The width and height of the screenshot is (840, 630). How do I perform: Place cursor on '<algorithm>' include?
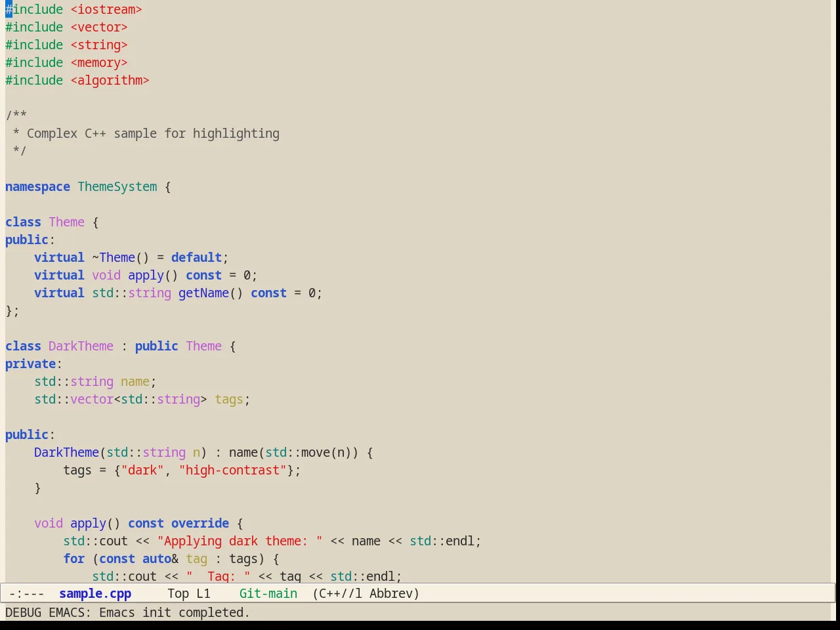[110, 81]
